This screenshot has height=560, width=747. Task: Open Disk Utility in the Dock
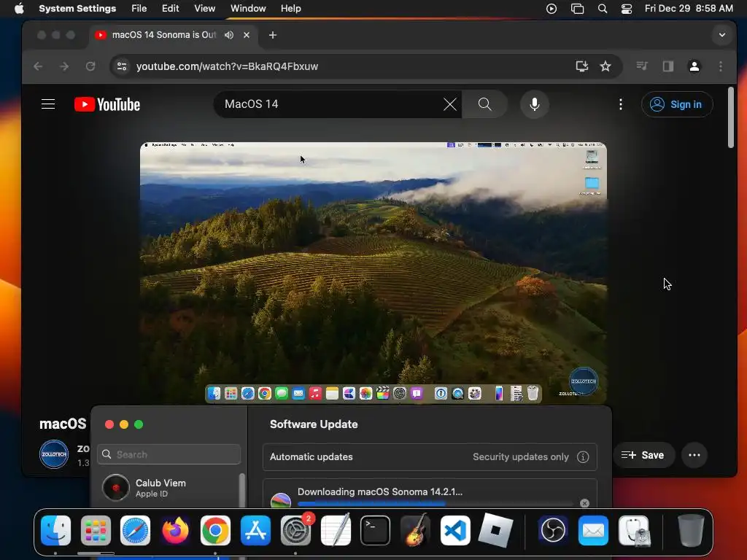(x=634, y=531)
